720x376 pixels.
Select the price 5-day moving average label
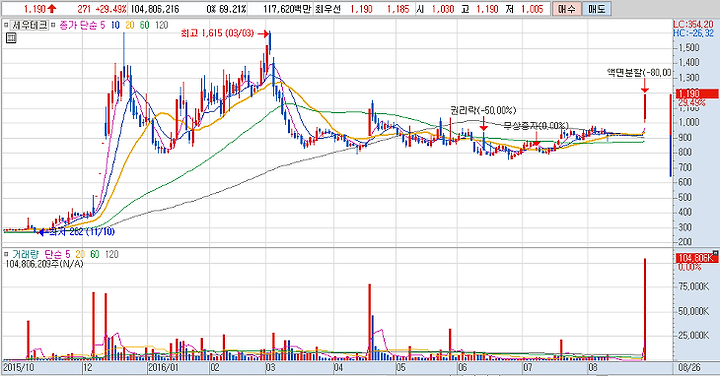click(102, 25)
